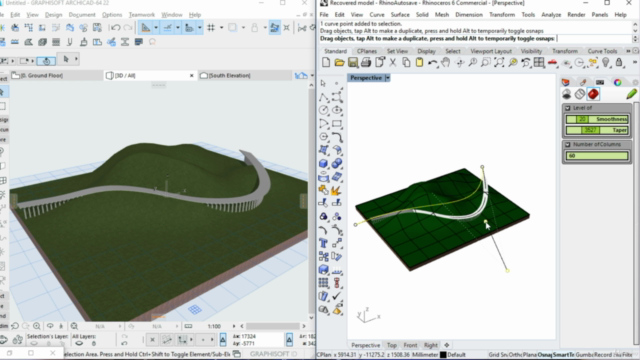The width and height of the screenshot is (640, 360).
Task: Expand Rhino toolbar tabs overflow arrows
Action: coord(628,51)
